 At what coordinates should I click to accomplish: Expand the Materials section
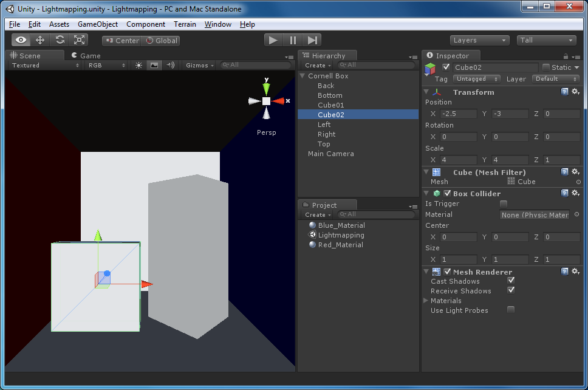coord(426,300)
